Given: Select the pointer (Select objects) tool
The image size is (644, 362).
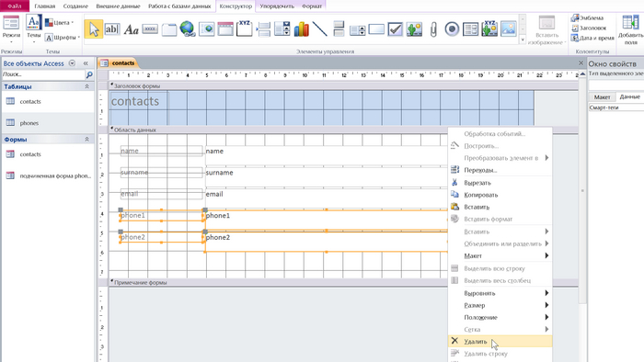Looking at the screenshot, I should (94, 29).
